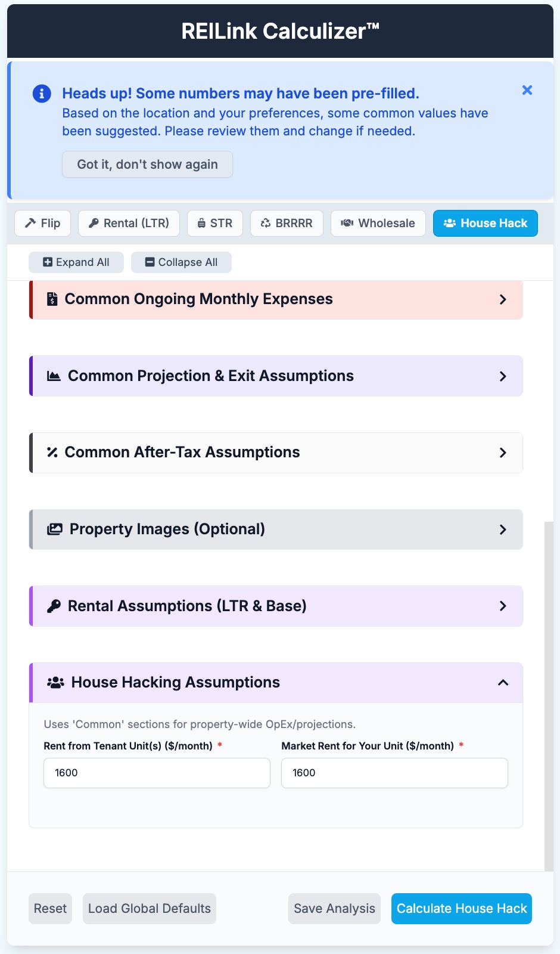This screenshot has width=560, height=954.
Task: Click the receipt icon beside Monthly Expenses
Action: point(52,299)
